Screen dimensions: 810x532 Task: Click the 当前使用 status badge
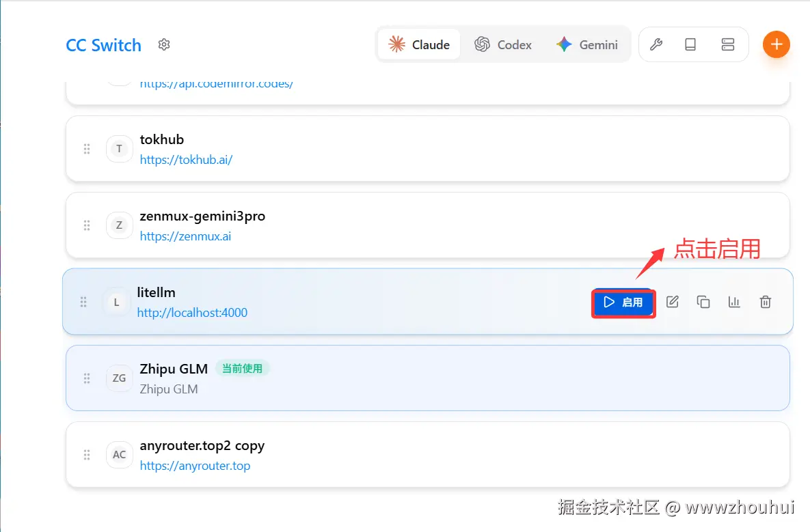tap(242, 369)
